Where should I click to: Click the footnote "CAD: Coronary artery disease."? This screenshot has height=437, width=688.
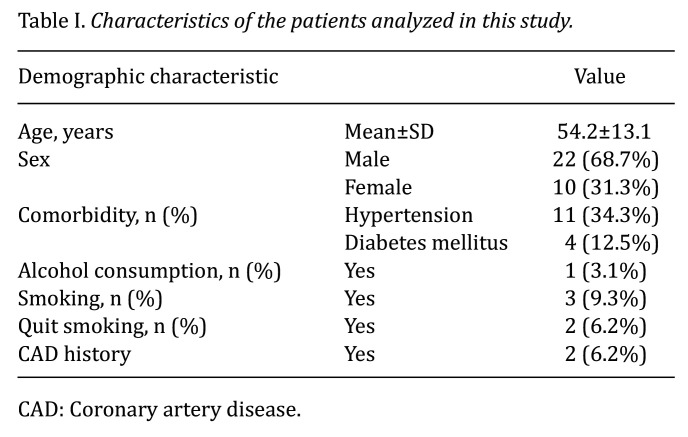159,409
